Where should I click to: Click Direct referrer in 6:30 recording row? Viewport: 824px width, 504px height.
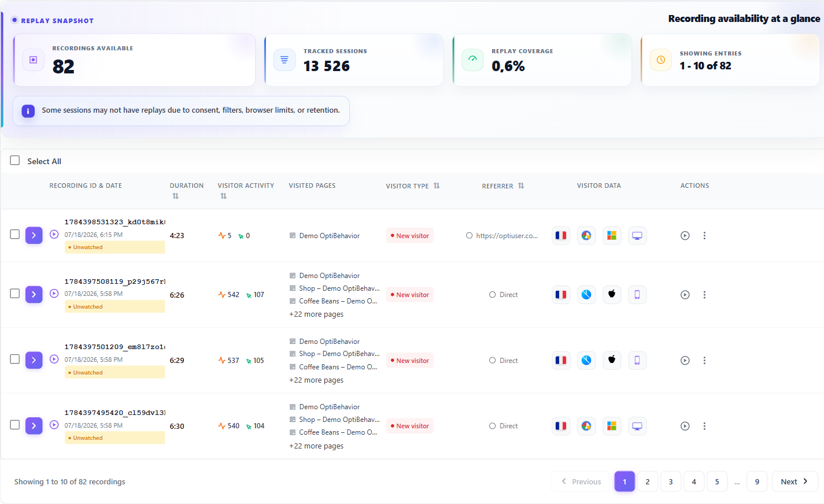coord(508,426)
